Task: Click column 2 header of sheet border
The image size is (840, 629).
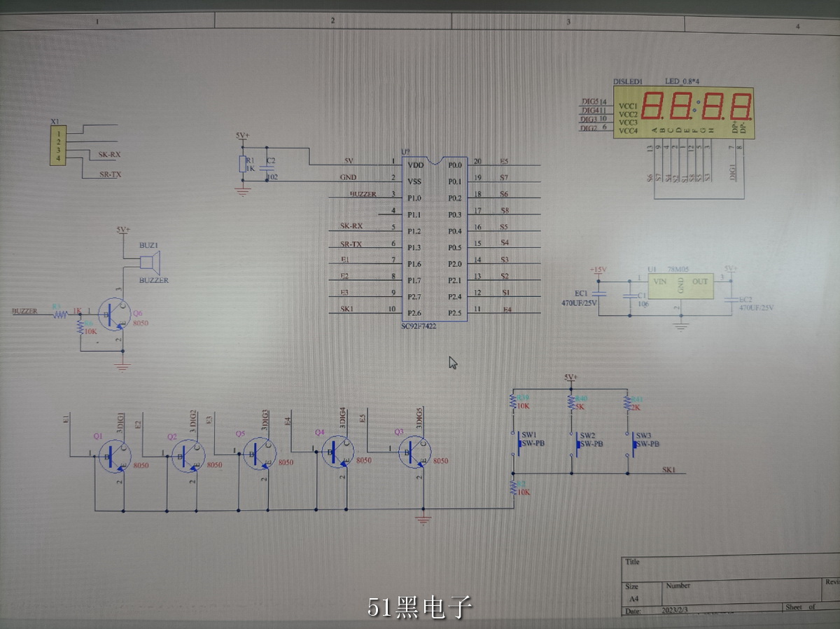Action: 332,21
